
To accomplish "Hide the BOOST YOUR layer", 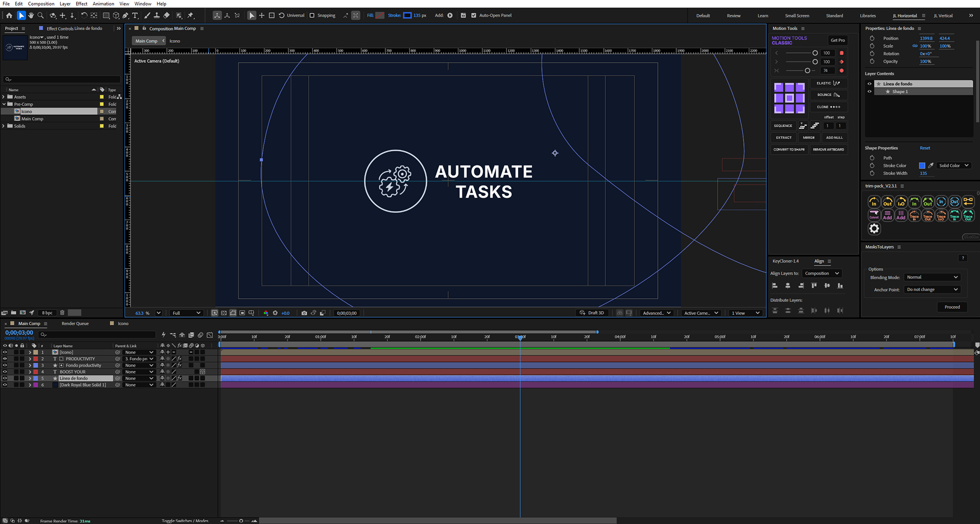I will click(x=5, y=372).
